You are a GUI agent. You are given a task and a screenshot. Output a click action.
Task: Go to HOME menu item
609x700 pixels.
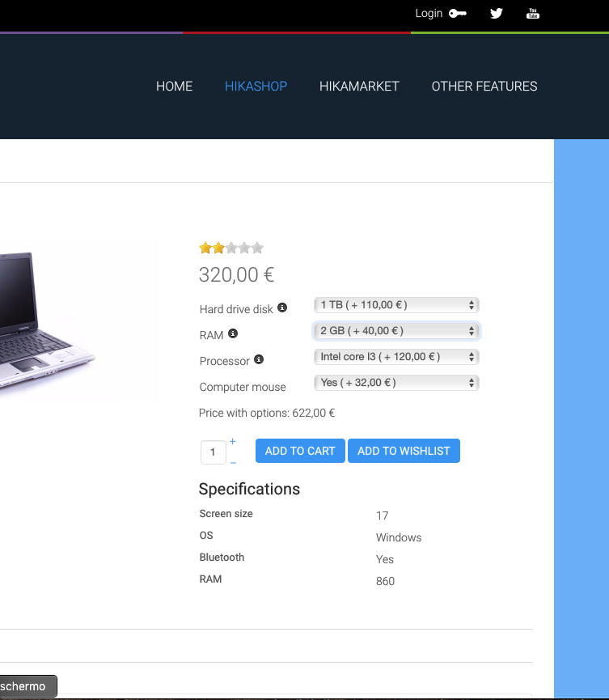(x=174, y=86)
